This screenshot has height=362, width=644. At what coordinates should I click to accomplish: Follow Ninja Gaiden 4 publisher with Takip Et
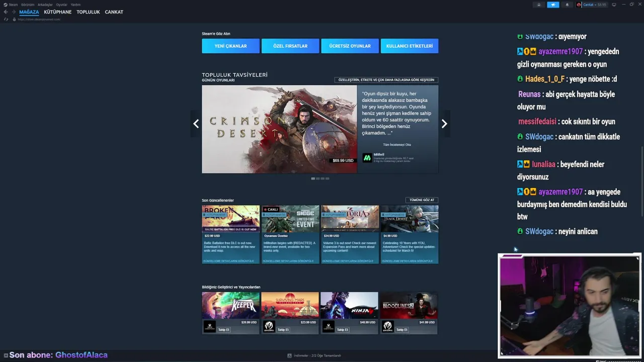click(343, 330)
